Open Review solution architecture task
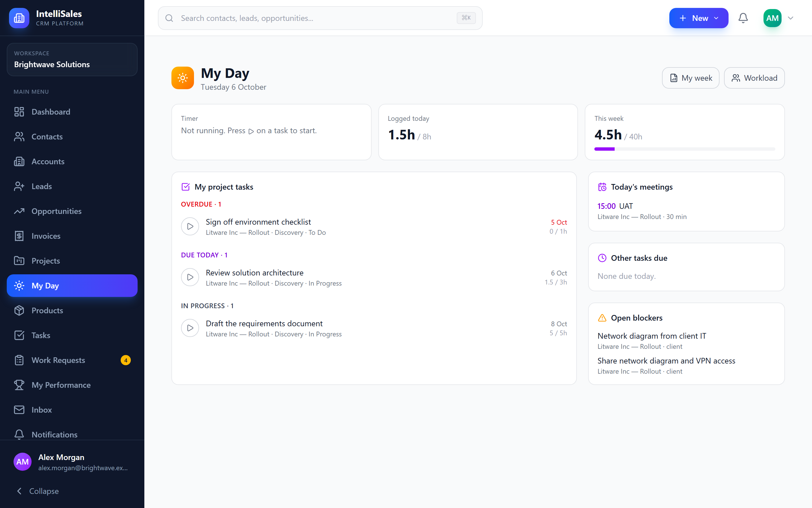 pyautogui.click(x=255, y=273)
